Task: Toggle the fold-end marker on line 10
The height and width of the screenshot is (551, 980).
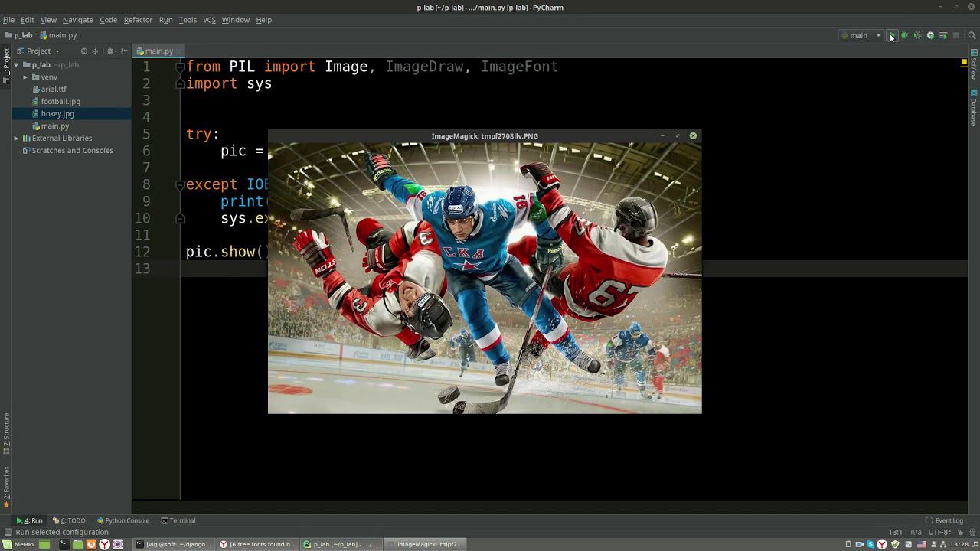Action: pos(180,219)
